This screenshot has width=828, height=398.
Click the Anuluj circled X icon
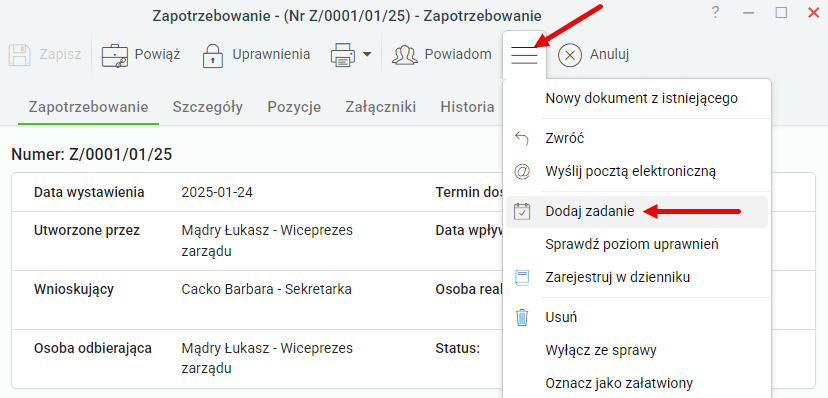click(570, 55)
